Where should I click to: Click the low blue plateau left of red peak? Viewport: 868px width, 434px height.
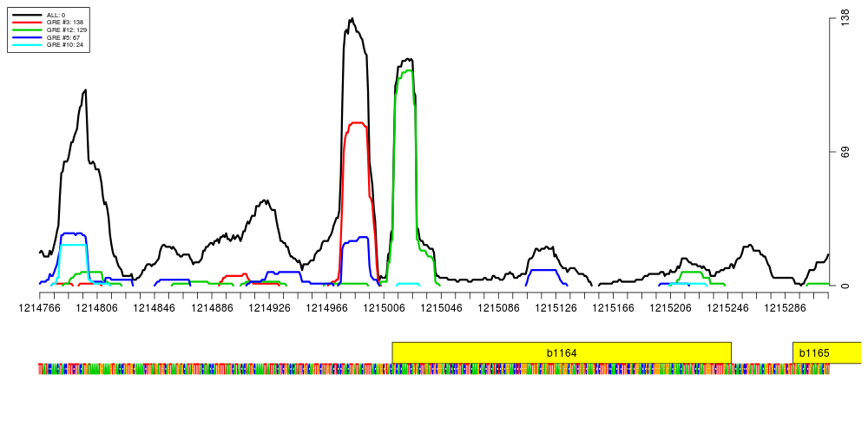(x=285, y=273)
